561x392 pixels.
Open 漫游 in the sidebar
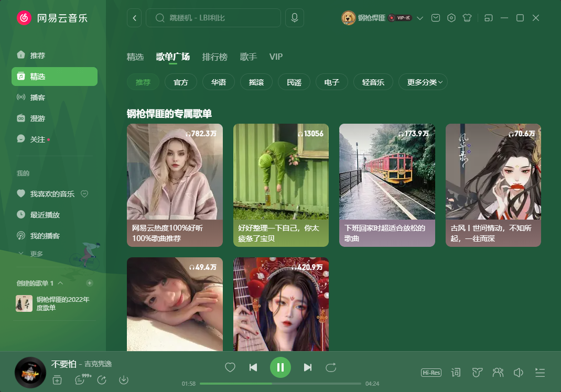pyautogui.click(x=55, y=118)
